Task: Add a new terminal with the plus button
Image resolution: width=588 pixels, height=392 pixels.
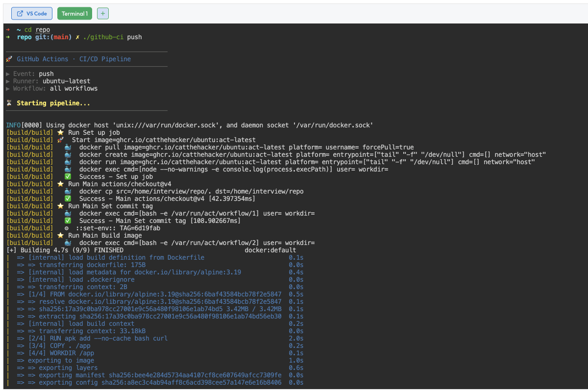Action: [103, 14]
